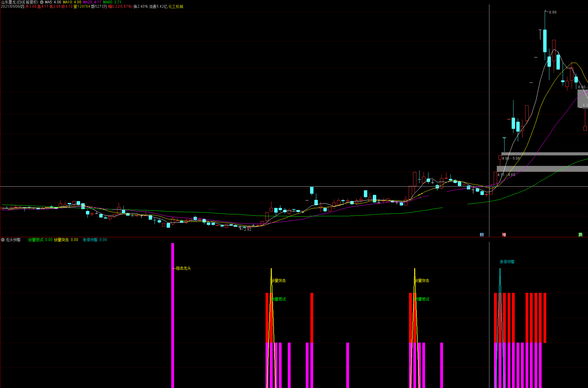
Task: Click the MA10: 4.08 label
Action: tap(72, 2)
